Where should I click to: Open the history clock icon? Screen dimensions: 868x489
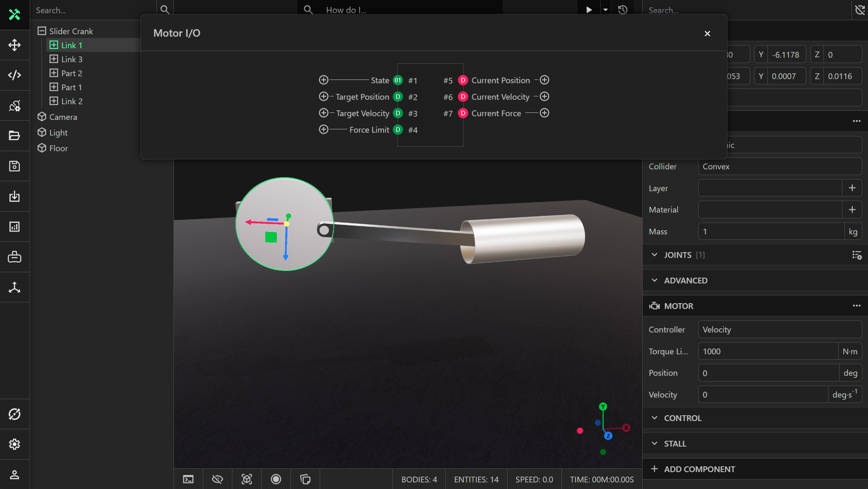point(622,10)
